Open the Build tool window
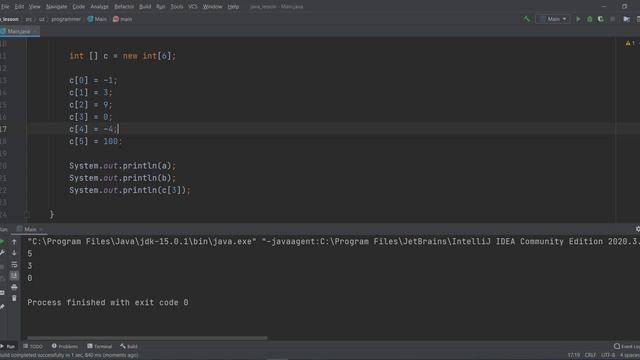640x360 pixels. 129,346
